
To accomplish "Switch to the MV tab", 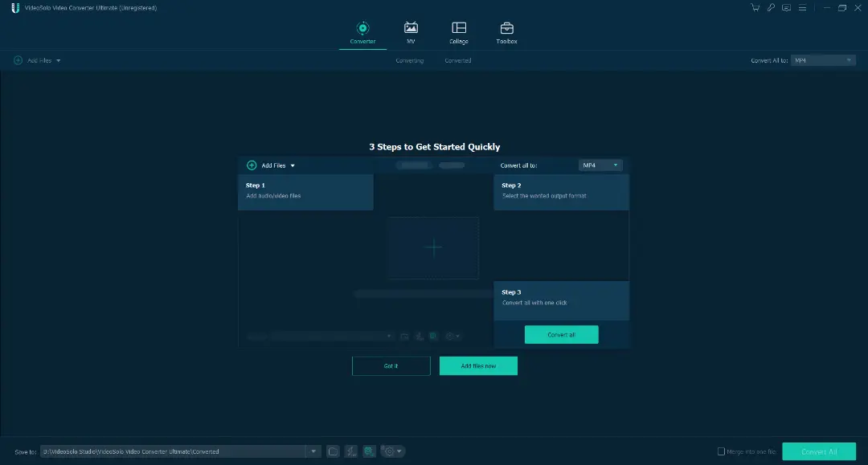I will 411,33.
